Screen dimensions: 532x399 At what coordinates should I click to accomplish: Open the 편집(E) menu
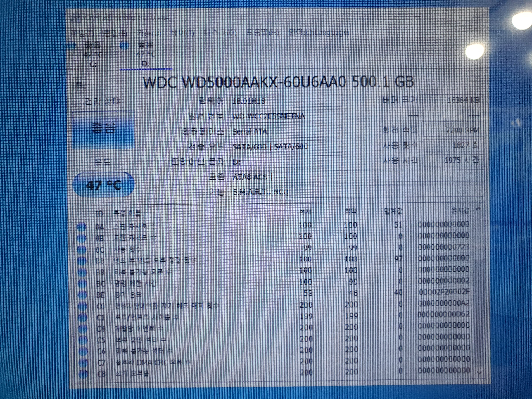(x=116, y=33)
